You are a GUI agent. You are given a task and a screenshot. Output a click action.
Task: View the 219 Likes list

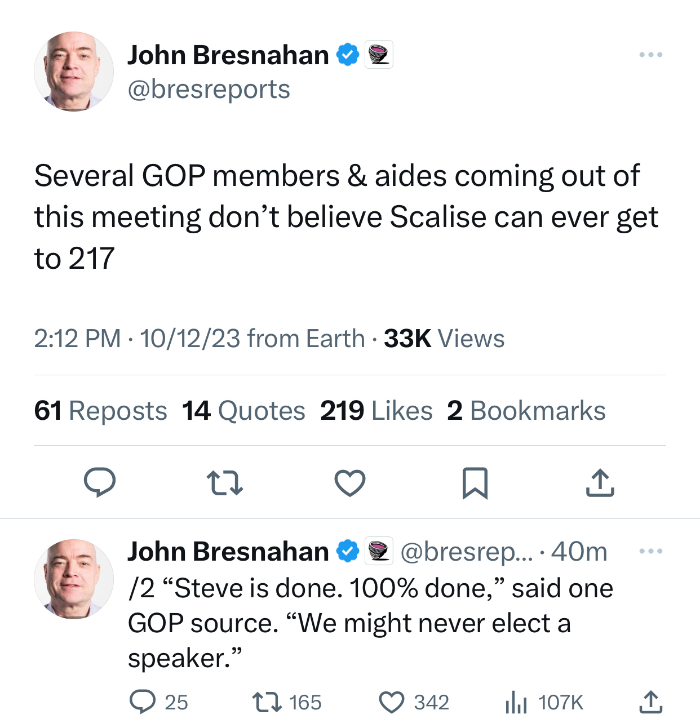tap(376, 411)
